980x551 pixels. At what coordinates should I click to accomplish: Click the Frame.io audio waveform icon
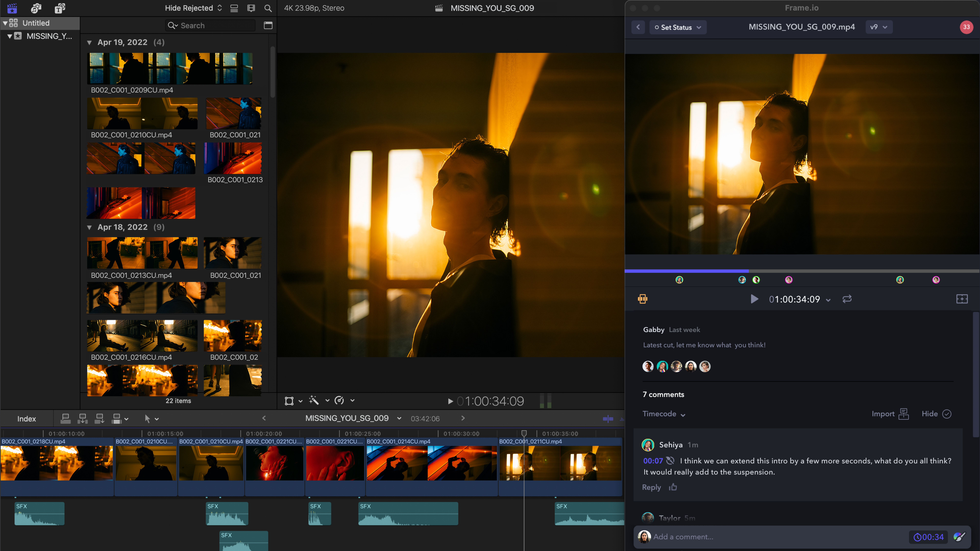[x=643, y=299]
